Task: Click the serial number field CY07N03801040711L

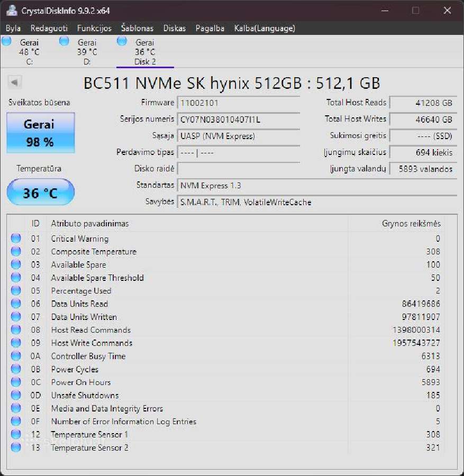Action: 239,120
